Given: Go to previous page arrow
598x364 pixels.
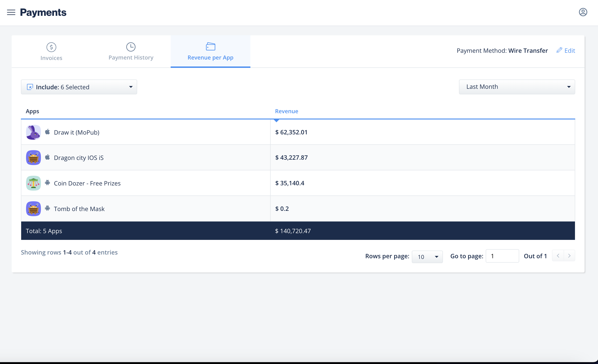Looking at the screenshot, I should (558, 256).
